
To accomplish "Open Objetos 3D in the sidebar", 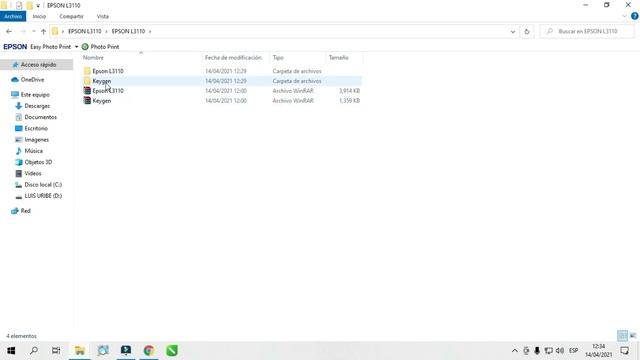I will click(x=37, y=162).
